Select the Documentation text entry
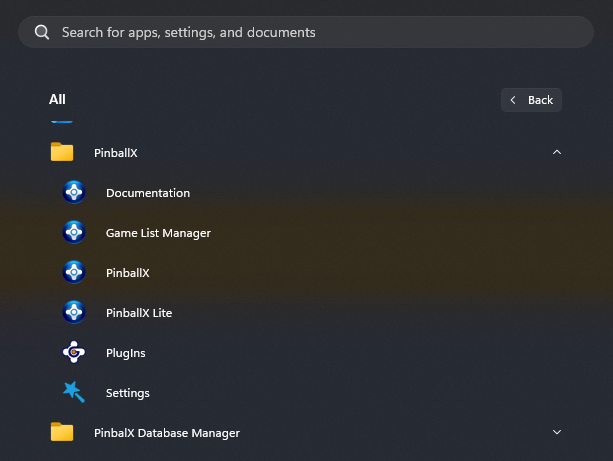The height and width of the screenshot is (461, 613). click(x=148, y=193)
